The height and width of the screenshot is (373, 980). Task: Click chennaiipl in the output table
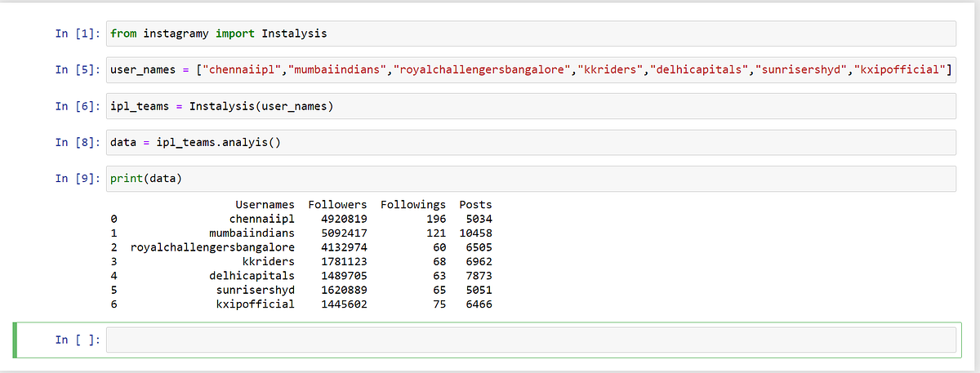261,219
